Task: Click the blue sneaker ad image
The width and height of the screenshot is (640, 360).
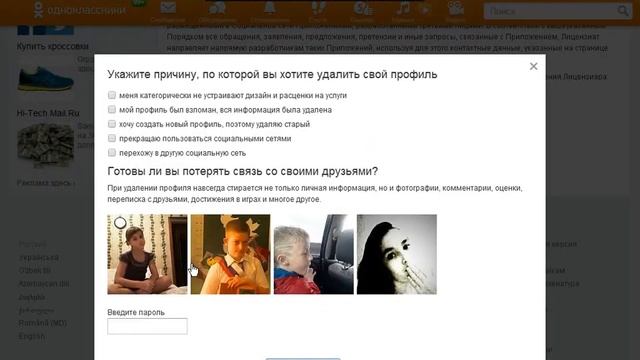Action: (46, 78)
